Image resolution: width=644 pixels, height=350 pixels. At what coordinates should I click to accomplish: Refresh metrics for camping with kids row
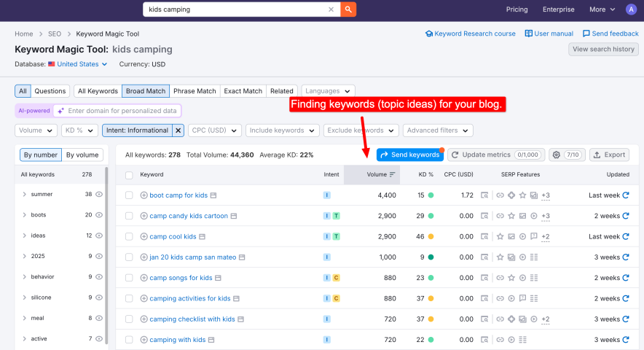point(626,340)
